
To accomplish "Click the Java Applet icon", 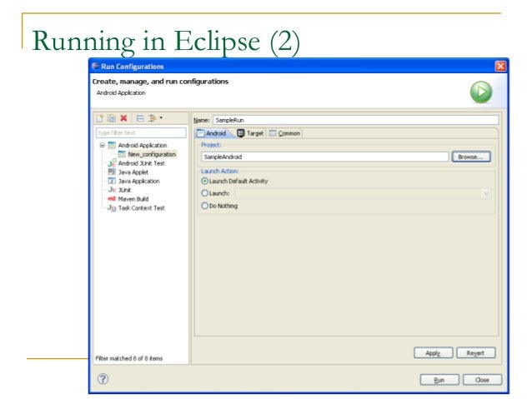I will (112, 172).
